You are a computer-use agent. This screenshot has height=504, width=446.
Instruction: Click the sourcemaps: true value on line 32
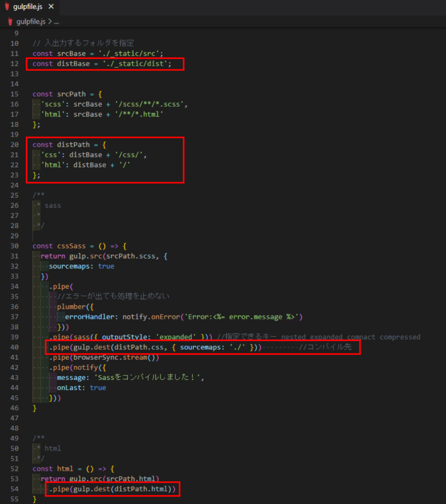click(106, 266)
